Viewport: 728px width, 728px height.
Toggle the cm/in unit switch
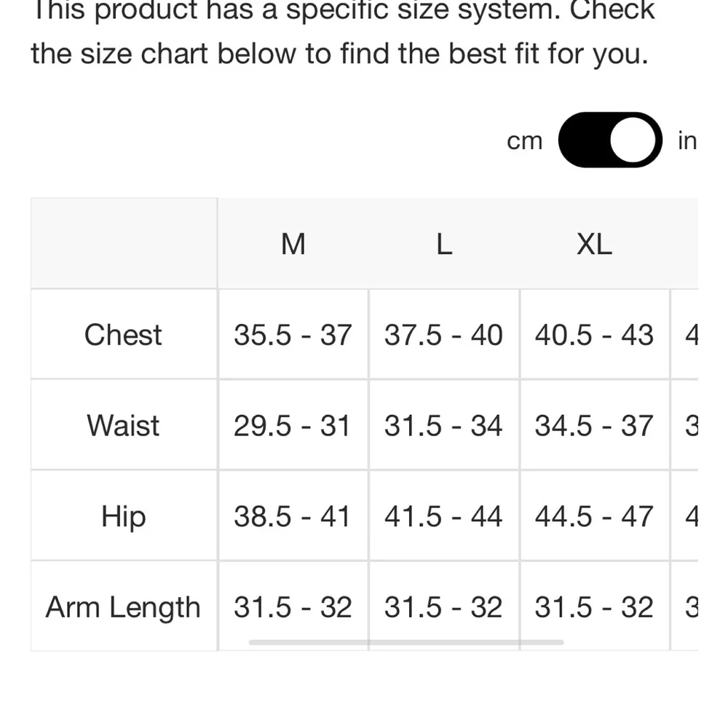[x=610, y=140]
